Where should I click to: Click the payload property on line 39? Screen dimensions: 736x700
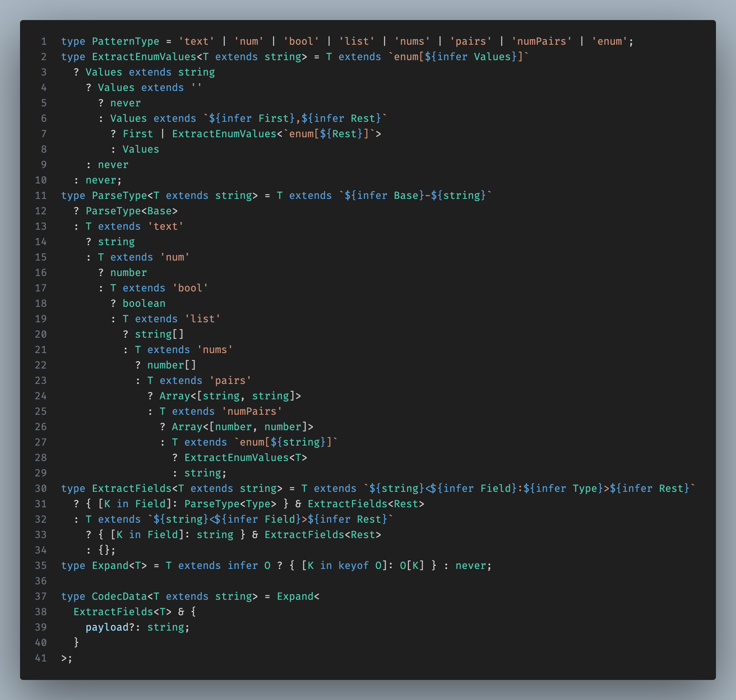tap(107, 627)
